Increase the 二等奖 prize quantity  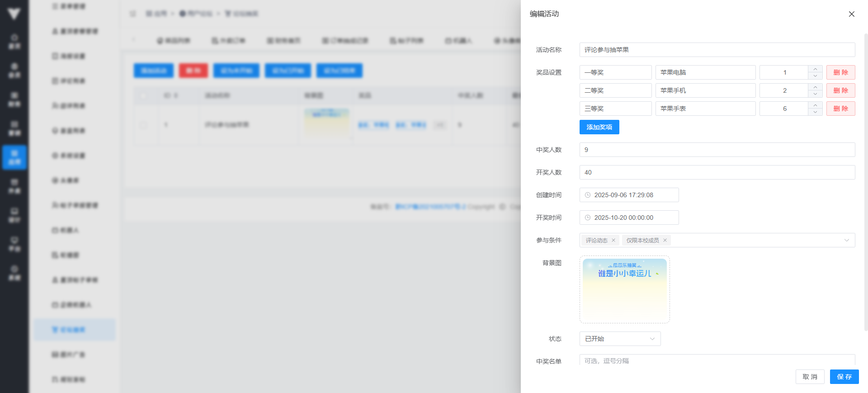click(x=815, y=87)
